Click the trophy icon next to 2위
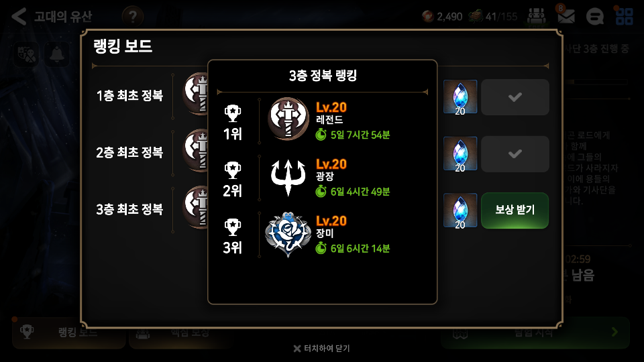This screenshot has width=644, height=362. click(x=233, y=170)
